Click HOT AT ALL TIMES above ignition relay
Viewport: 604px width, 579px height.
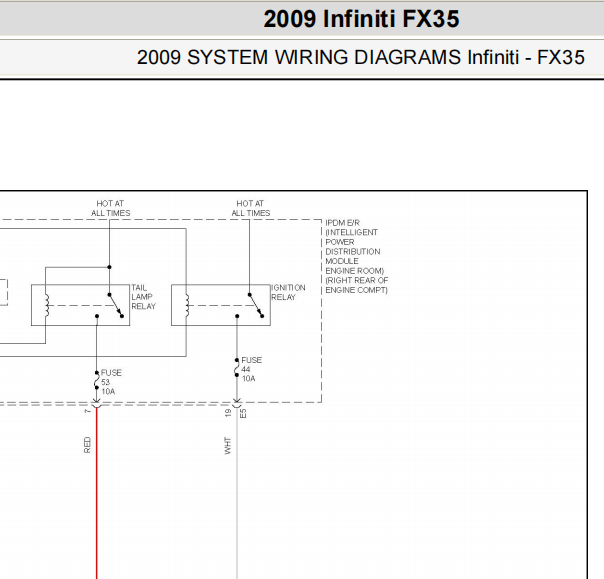click(250, 208)
